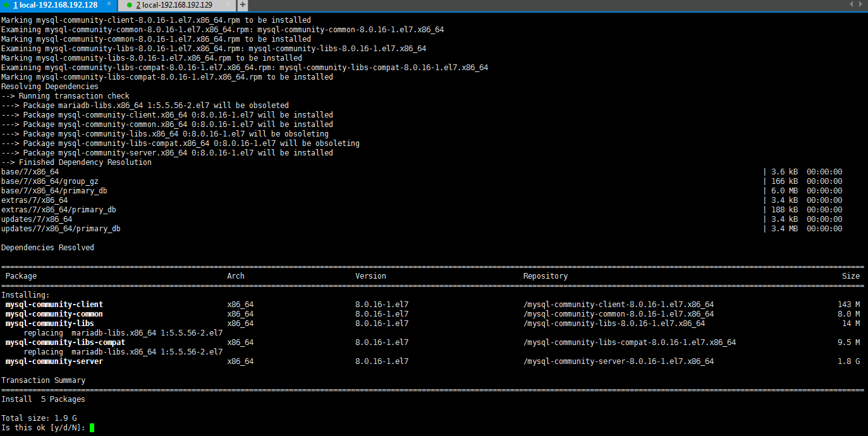The width and height of the screenshot is (868, 436).
Task: Click 'base/7/x86_64/primary_db' repo line
Action: point(54,191)
